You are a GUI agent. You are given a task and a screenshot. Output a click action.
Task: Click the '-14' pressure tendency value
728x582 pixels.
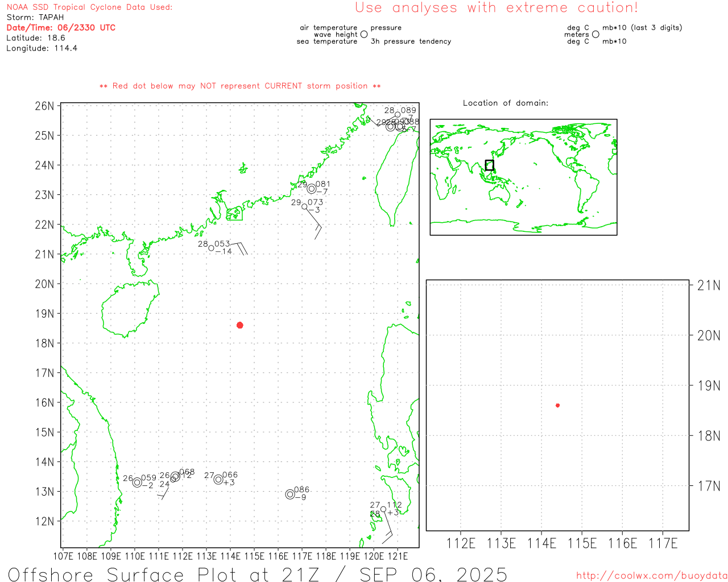tap(224, 252)
